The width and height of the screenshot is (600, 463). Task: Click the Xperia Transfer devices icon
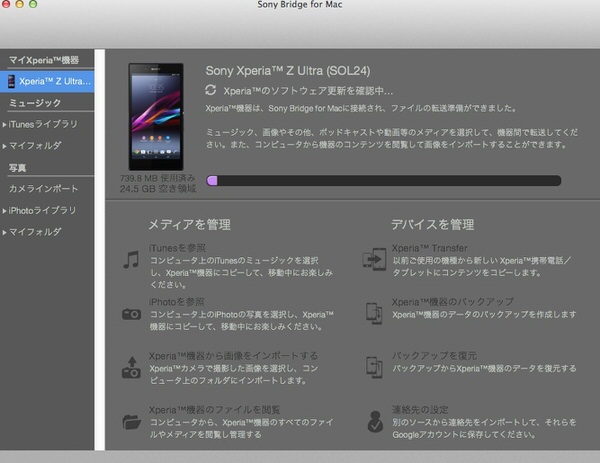click(x=374, y=259)
